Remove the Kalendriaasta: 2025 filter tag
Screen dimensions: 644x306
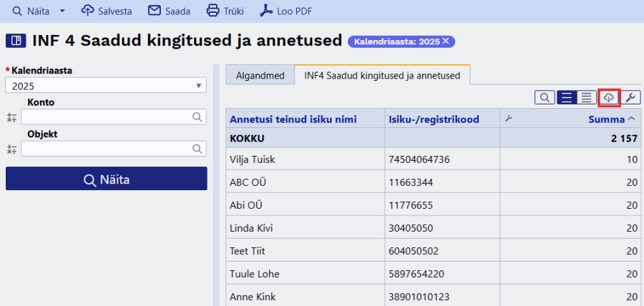[x=446, y=41]
